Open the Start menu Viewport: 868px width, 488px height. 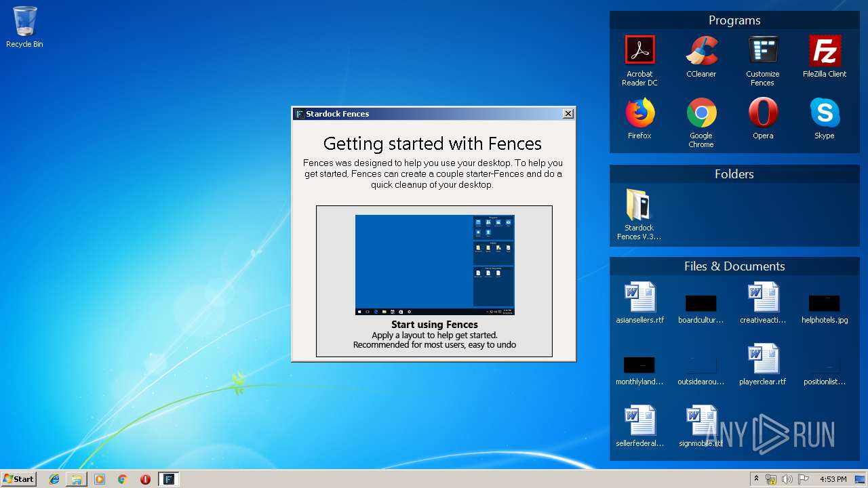[x=19, y=479]
